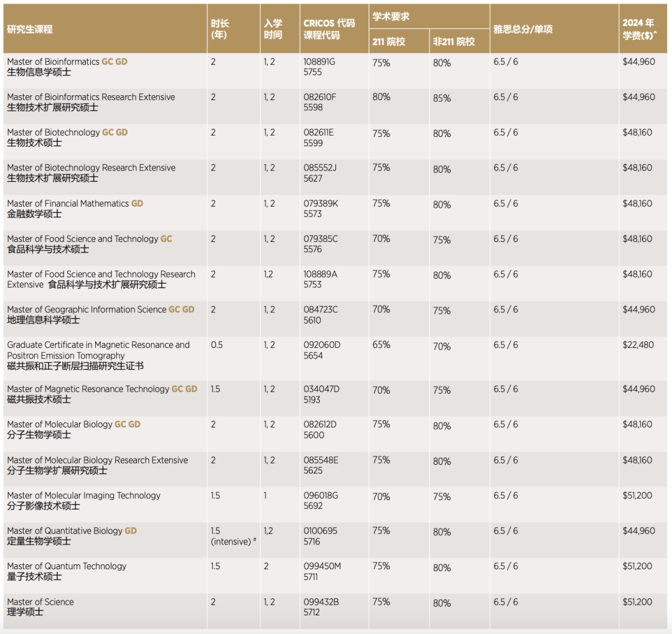
Task: Click CRICOS code 082610F
Action: point(320,97)
